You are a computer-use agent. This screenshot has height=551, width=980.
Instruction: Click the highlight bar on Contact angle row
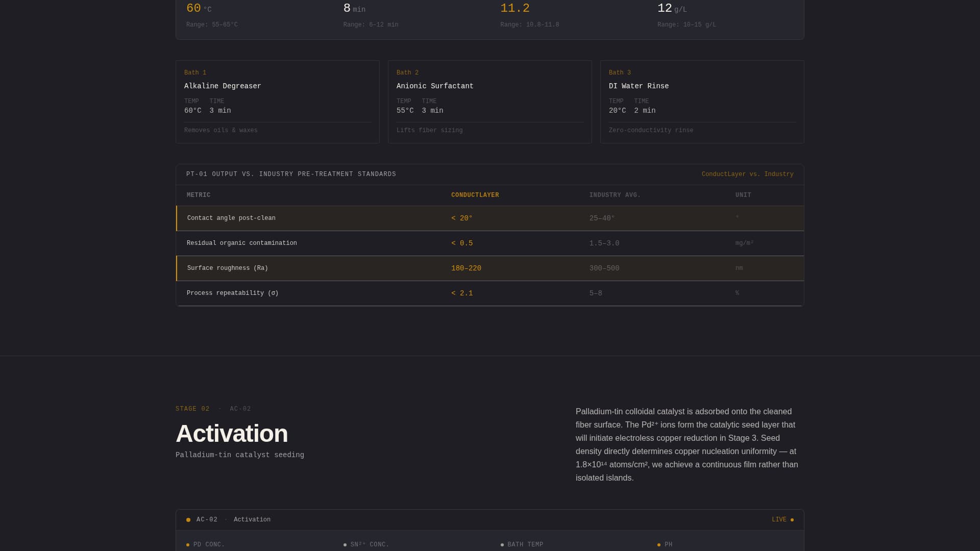tap(177, 218)
